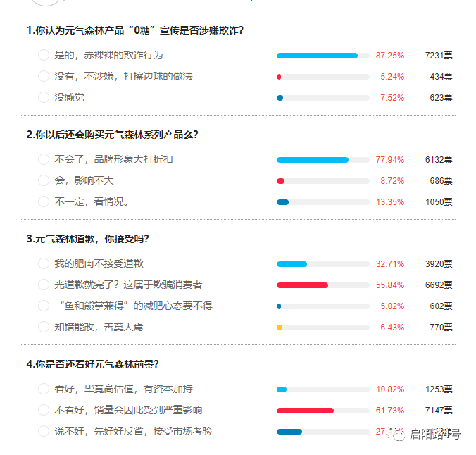Screen dimensions: 476x455
Task: Choose radio 不会了，品牌形象大打折扣
Action: [44, 159]
